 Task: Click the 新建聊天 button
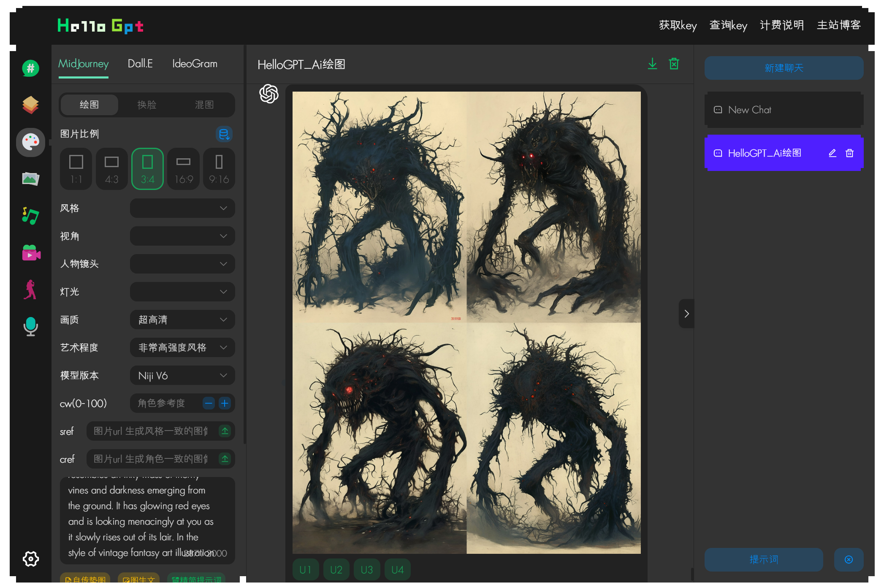coord(784,68)
